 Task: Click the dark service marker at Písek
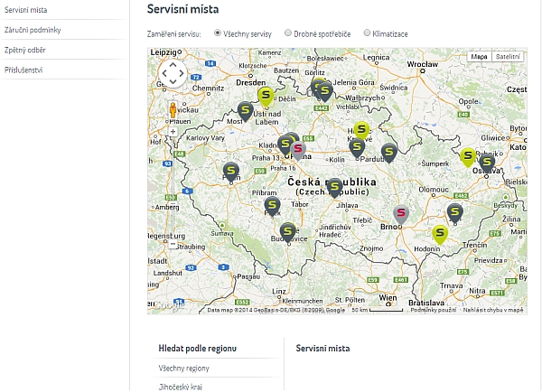coord(273,206)
